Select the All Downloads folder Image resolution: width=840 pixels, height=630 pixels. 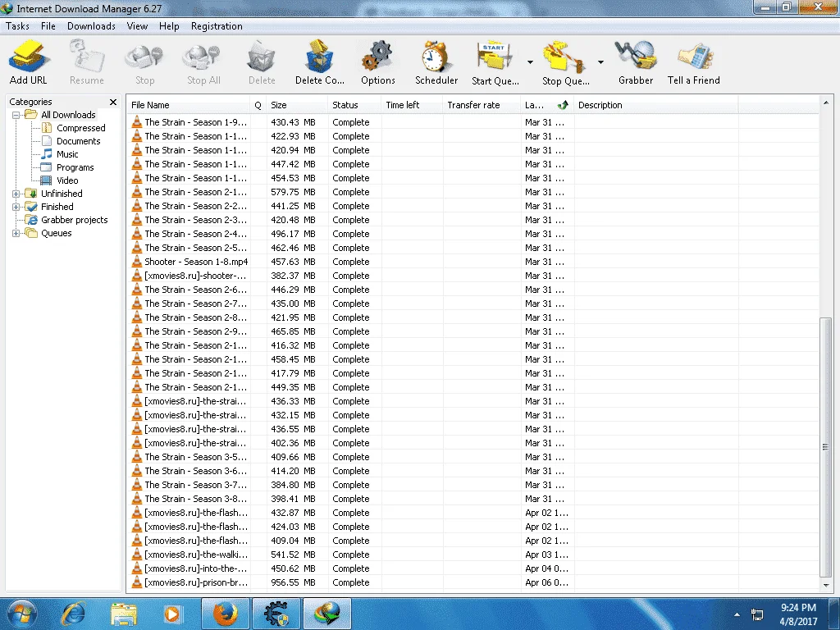(x=68, y=115)
